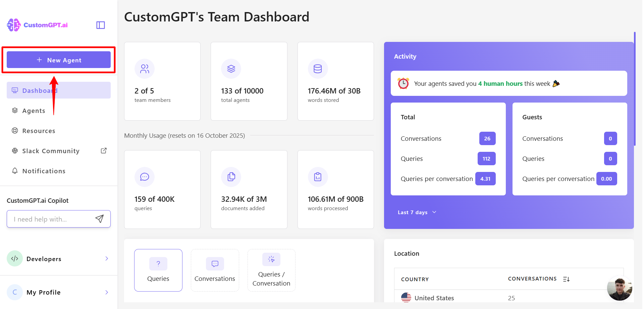Click the user photo avatar at bottom right

coord(620,288)
